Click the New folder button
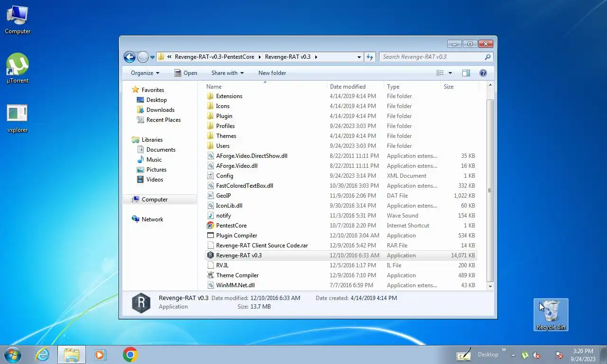 coord(272,73)
